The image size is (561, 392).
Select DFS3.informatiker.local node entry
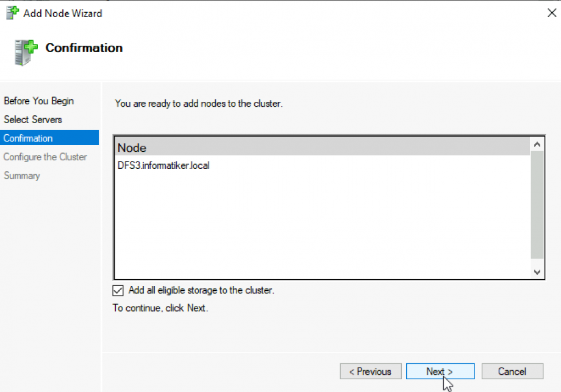click(x=162, y=165)
